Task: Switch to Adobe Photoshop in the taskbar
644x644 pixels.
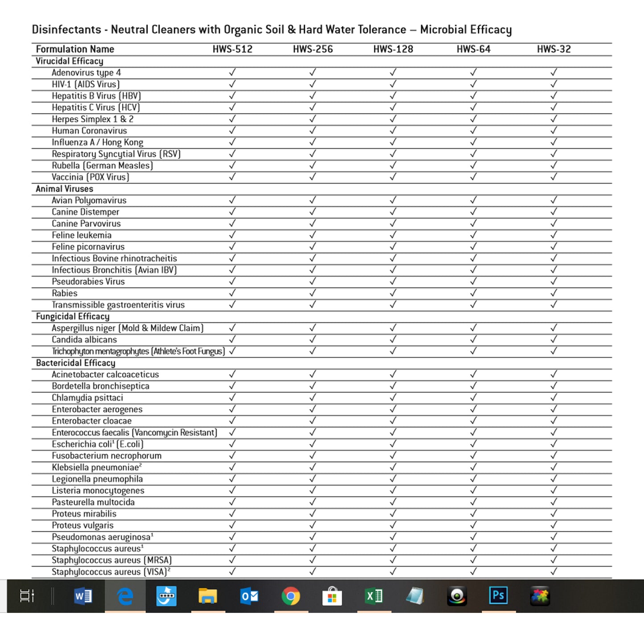Action: pos(498,596)
